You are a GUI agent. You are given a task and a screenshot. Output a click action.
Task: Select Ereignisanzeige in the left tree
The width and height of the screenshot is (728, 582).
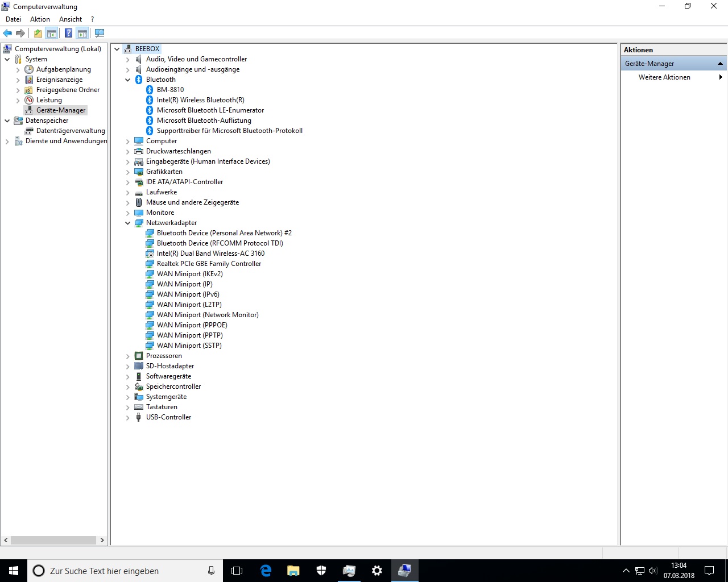(59, 80)
